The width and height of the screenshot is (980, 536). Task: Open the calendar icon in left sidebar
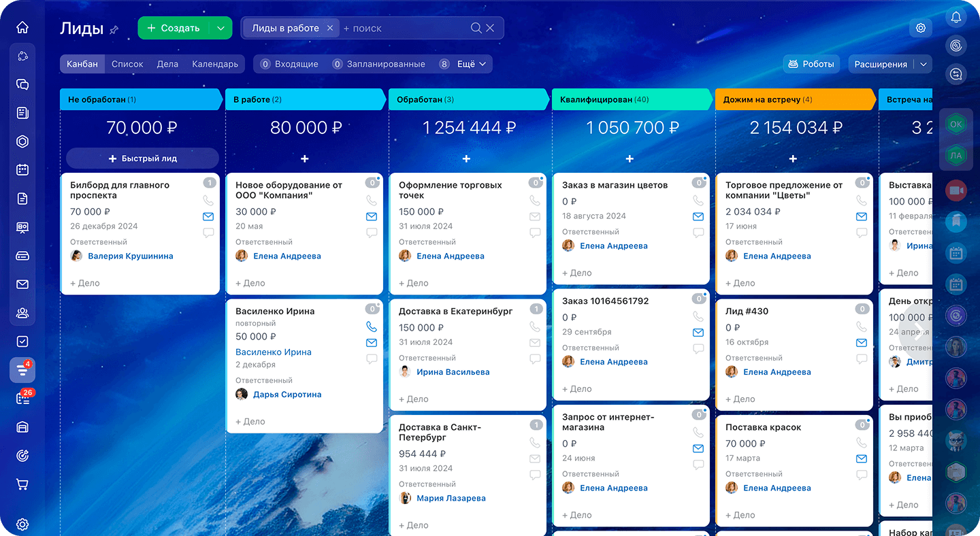click(22, 170)
